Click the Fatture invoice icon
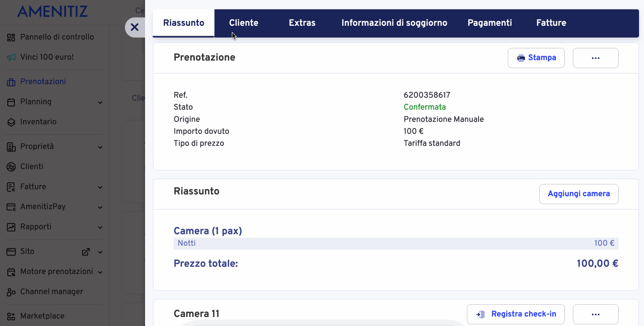 tap(11, 187)
